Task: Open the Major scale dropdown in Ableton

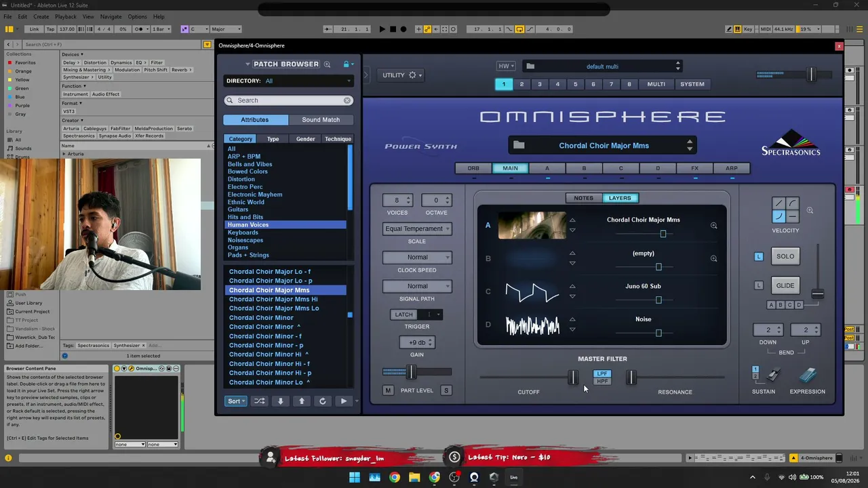Action: (225, 29)
